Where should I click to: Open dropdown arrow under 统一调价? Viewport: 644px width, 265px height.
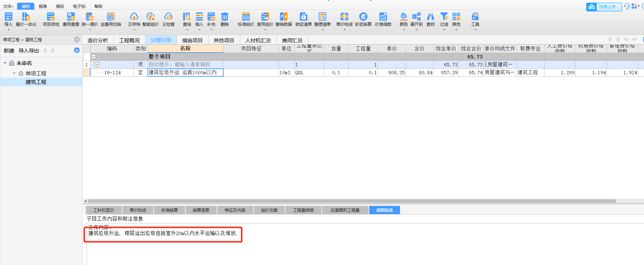tap(90, 30)
